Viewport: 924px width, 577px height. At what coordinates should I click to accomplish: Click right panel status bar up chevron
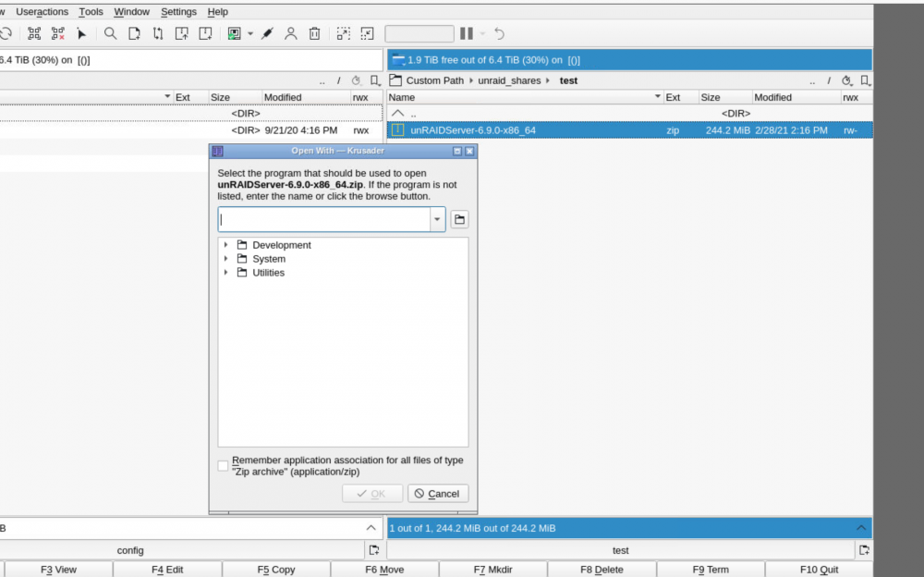tap(861, 528)
